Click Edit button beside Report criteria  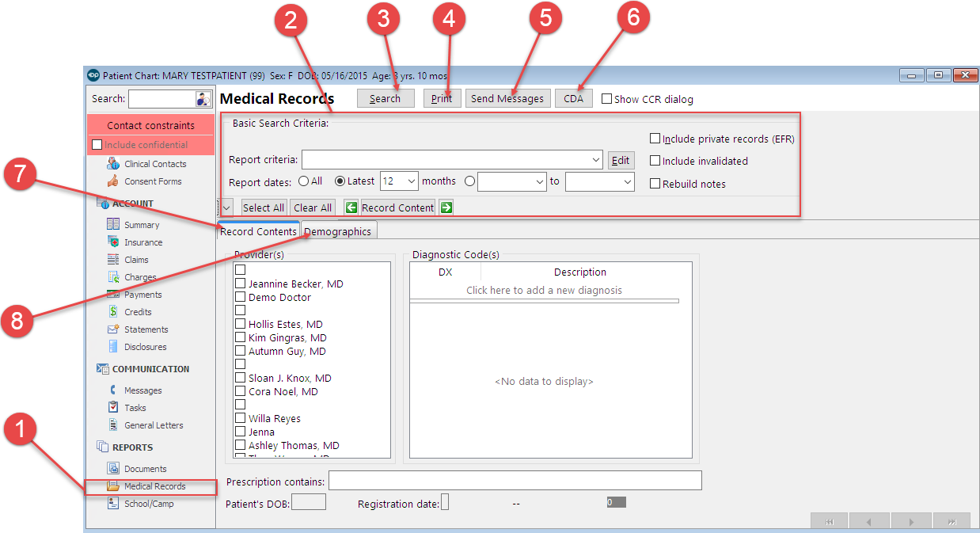(621, 160)
